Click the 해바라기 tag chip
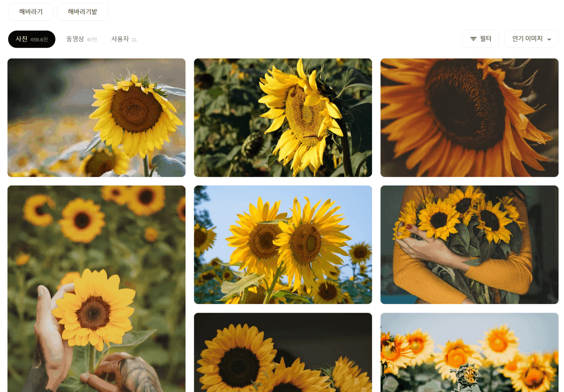 (31, 12)
